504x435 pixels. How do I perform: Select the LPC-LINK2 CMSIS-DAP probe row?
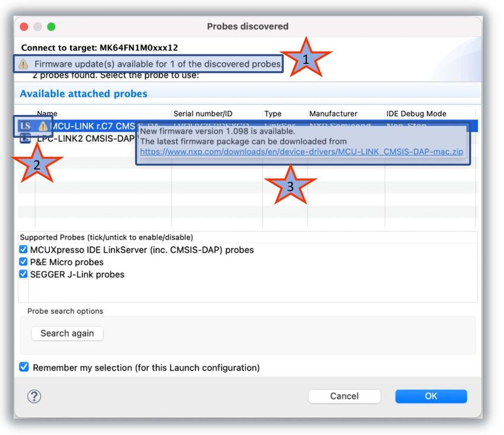[248, 139]
